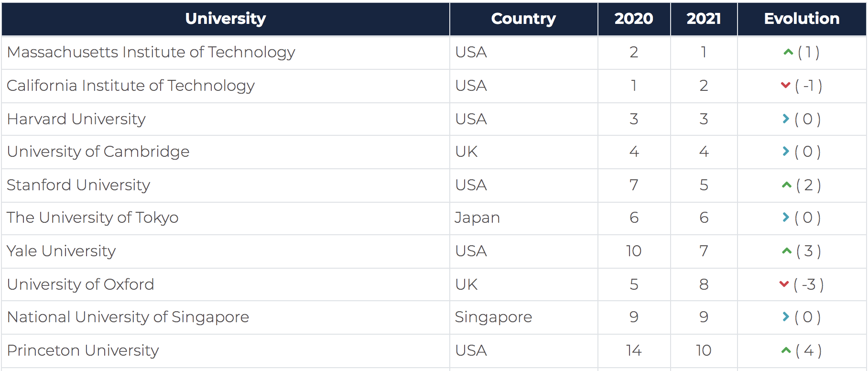
Task: Open Massachusetts Institute of Technology entry
Action: point(151,52)
